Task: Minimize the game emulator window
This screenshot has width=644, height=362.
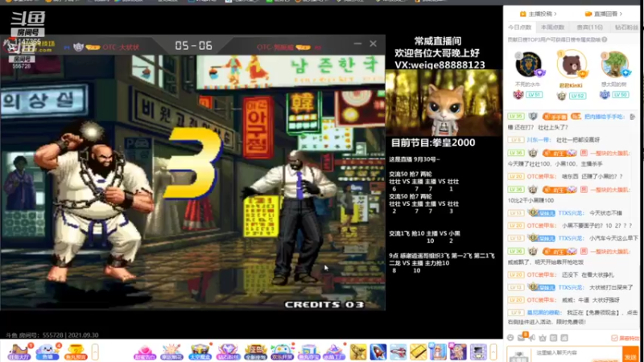Action: pyautogui.click(x=357, y=43)
